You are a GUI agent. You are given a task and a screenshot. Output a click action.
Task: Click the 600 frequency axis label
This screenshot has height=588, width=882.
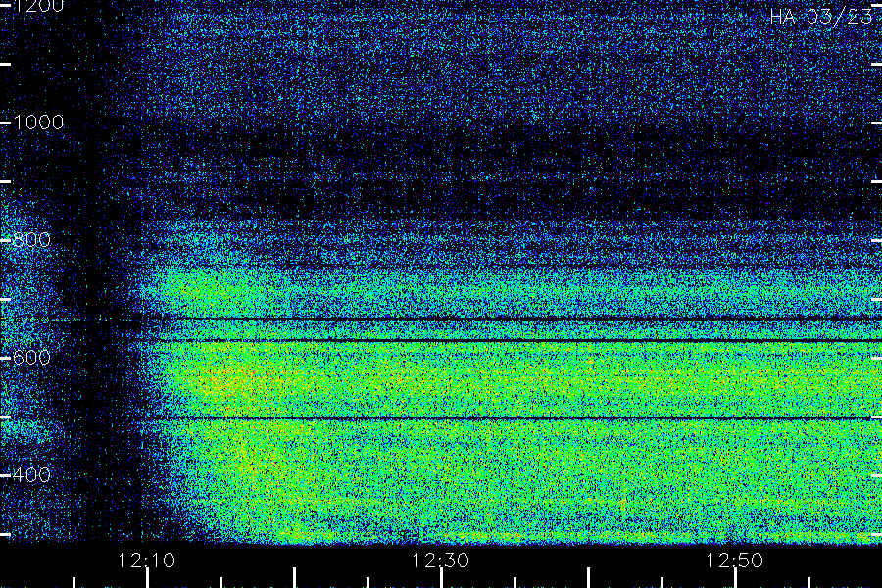coord(31,358)
